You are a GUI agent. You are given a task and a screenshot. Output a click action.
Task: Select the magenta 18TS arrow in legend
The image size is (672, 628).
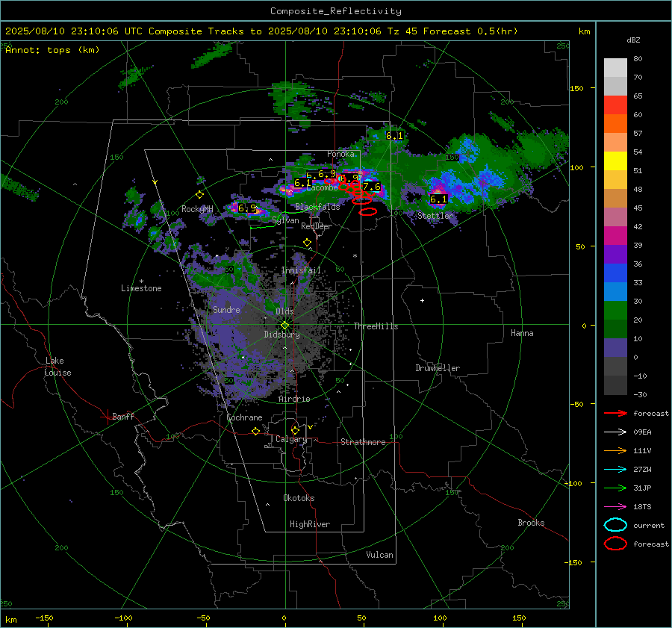click(615, 507)
